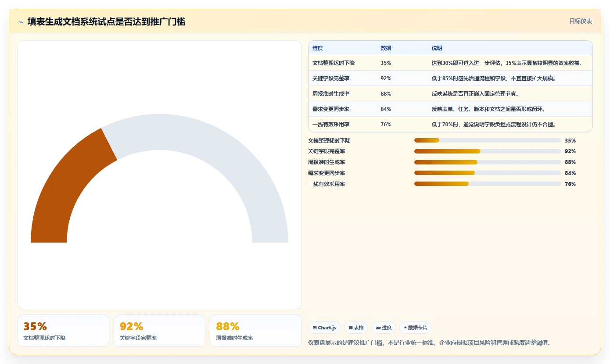Select the 92% 关键字段完整率 data card
The image size is (610, 364).
159,331
